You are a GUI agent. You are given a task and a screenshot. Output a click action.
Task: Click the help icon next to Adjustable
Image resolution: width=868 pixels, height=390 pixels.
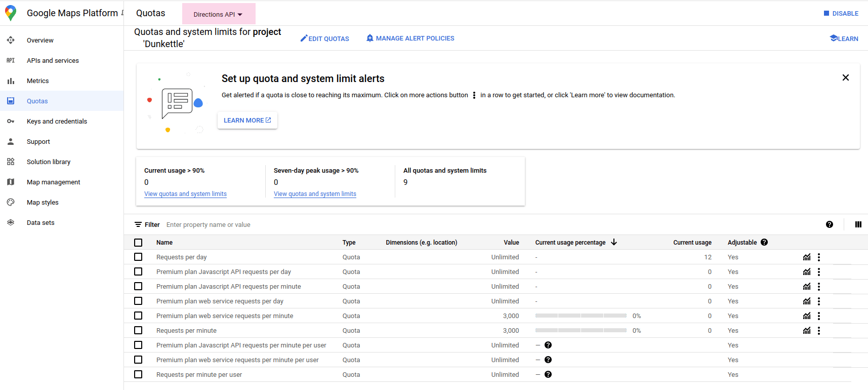pos(764,242)
